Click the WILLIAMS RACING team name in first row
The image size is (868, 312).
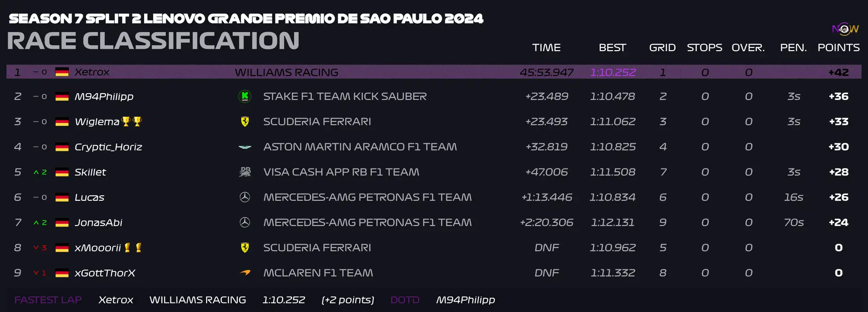coord(287,72)
